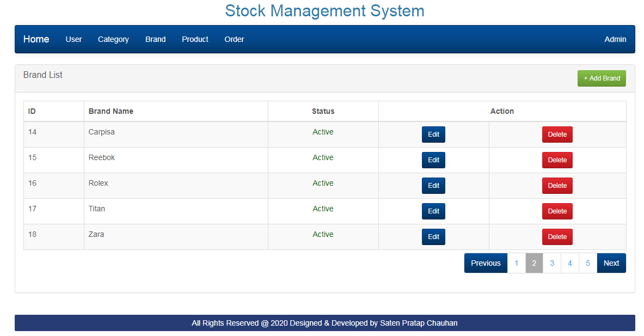Screen dimensions: 644x336
Task: Edit the Titan brand
Action: tap(433, 211)
